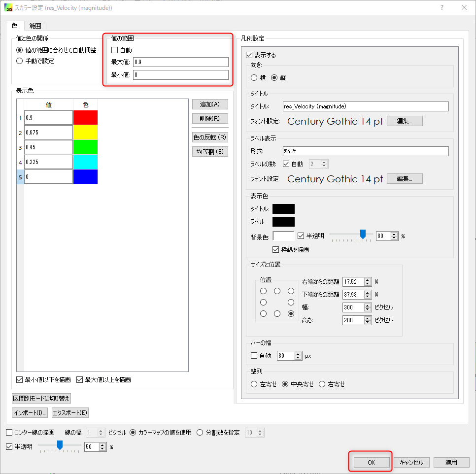Image resolution: width=476 pixels, height=474 pixels.
Task: Click the エクスポート(E) button
Action: click(x=70, y=413)
